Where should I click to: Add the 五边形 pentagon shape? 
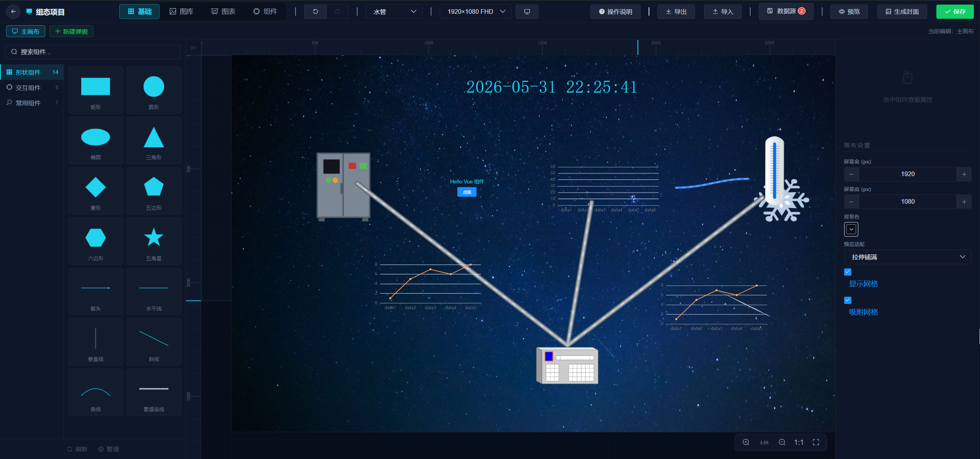154,191
